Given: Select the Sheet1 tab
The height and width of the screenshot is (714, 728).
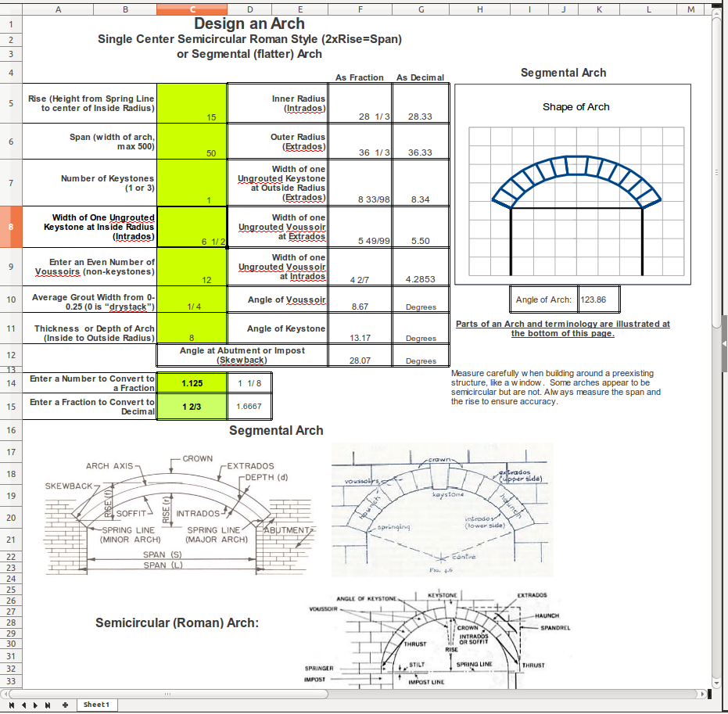Looking at the screenshot, I should [x=96, y=705].
